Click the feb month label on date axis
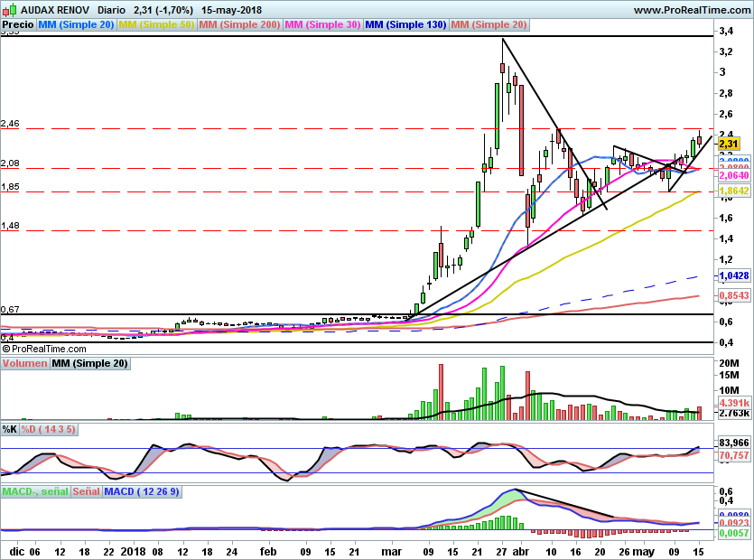Viewport: 754px width, 560px height. pos(268,552)
